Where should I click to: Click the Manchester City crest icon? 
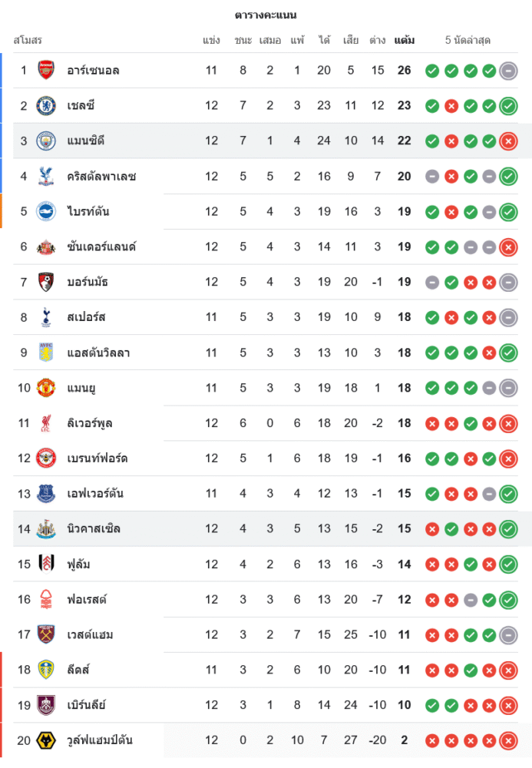47,141
